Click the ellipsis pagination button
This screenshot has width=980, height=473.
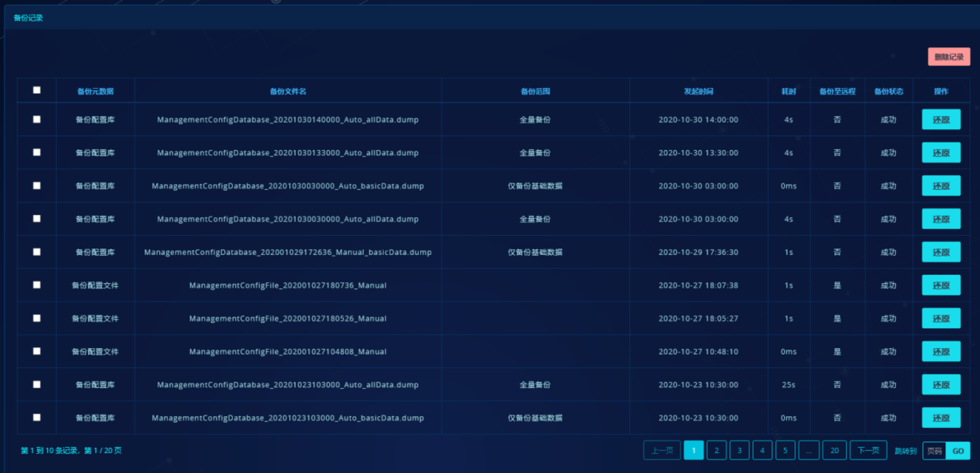pos(808,450)
